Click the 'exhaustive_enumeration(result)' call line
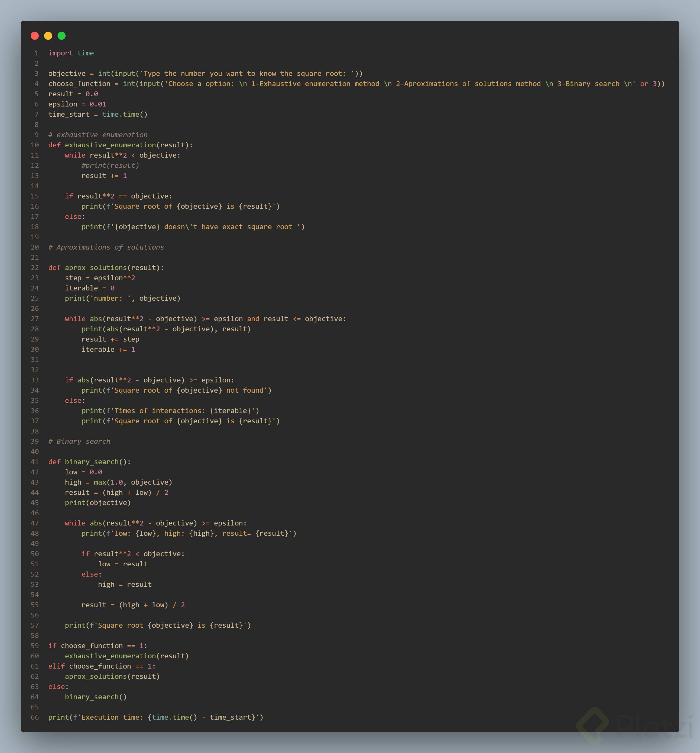This screenshot has height=753, width=700. (127, 656)
